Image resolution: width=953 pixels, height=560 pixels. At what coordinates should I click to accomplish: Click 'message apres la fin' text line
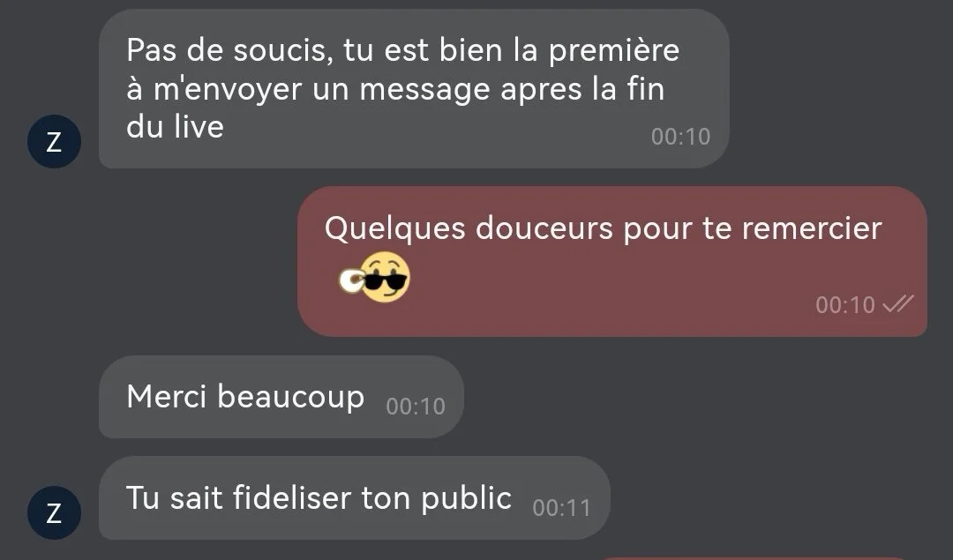click(512, 90)
